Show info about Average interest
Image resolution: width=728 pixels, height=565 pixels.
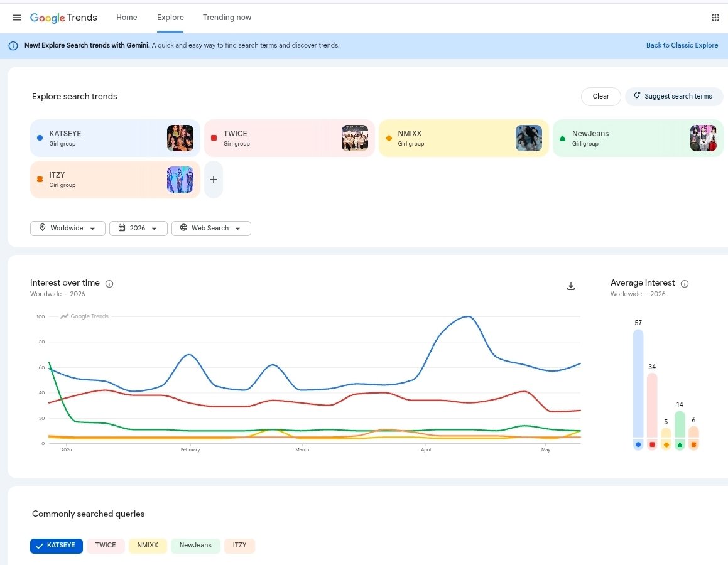pyautogui.click(x=685, y=283)
